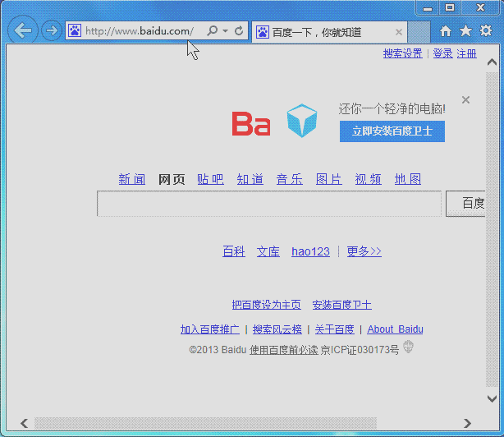Viewport: 504px width, 437px height.
Task: Click the 把百度设为主页 link
Action: pos(267,305)
